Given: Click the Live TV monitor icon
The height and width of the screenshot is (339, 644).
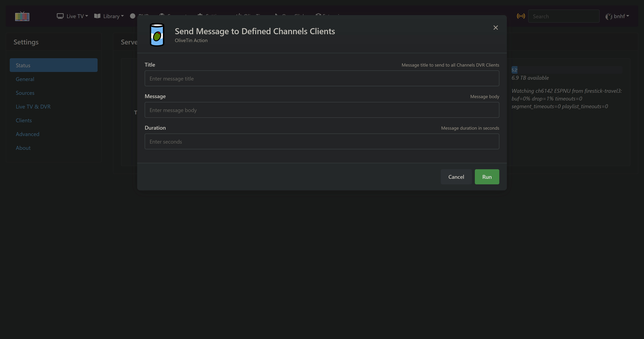Looking at the screenshot, I should [x=60, y=16].
